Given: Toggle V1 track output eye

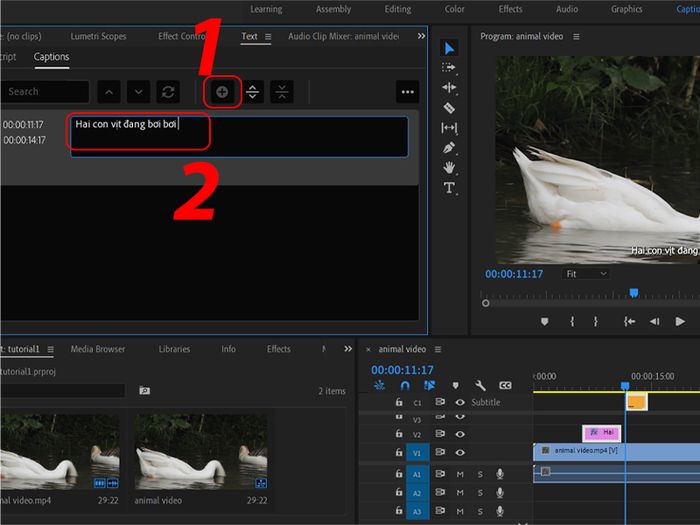Looking at the screenshot, I should click(x=460, y=452).
